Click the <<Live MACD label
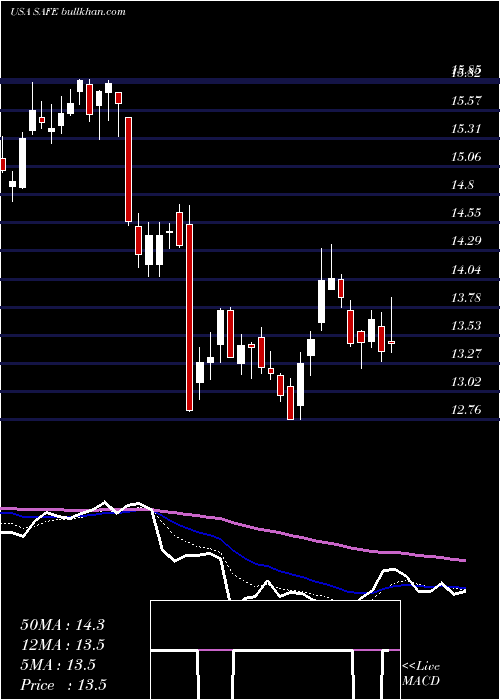500x700 pixels. click(x=421, y=673)
